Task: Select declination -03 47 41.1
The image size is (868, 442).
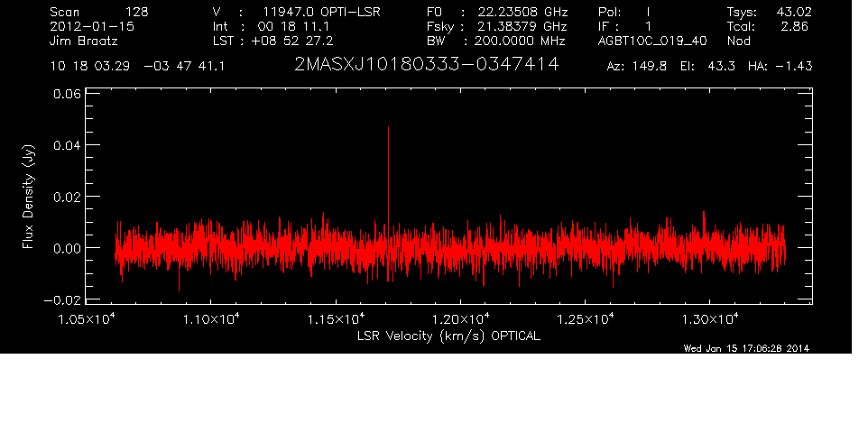Action: click(184, 67)
